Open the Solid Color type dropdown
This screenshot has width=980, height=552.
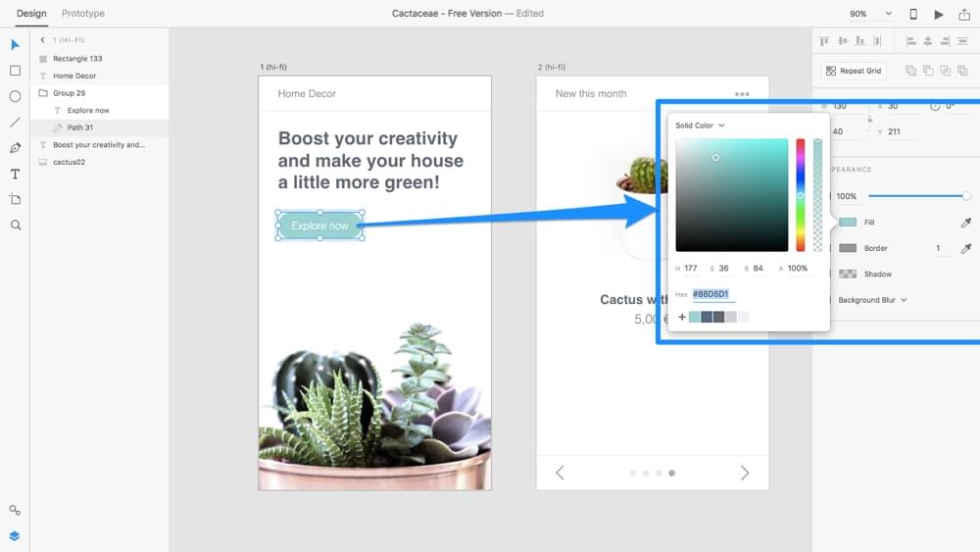coord(700,125)
